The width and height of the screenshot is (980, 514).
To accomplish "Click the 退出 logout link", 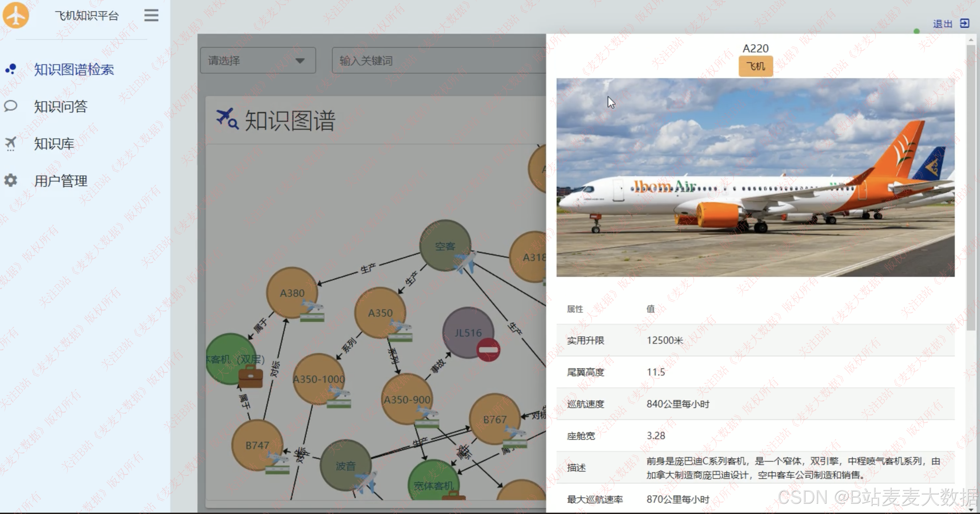I will click(942, 24).
